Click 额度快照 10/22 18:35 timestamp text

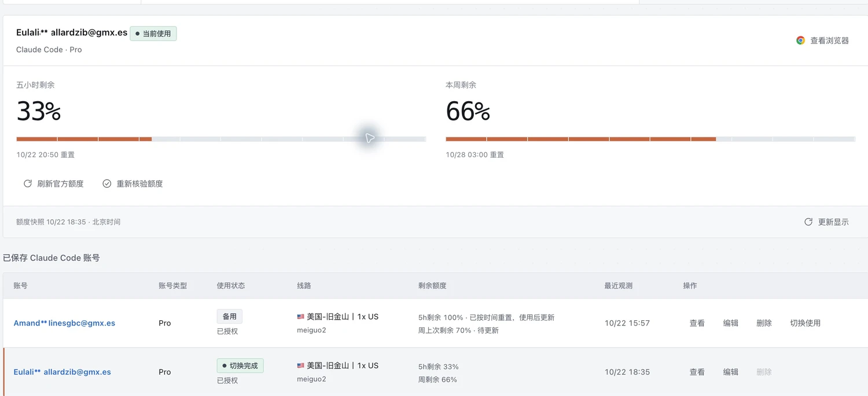[68, 222]
